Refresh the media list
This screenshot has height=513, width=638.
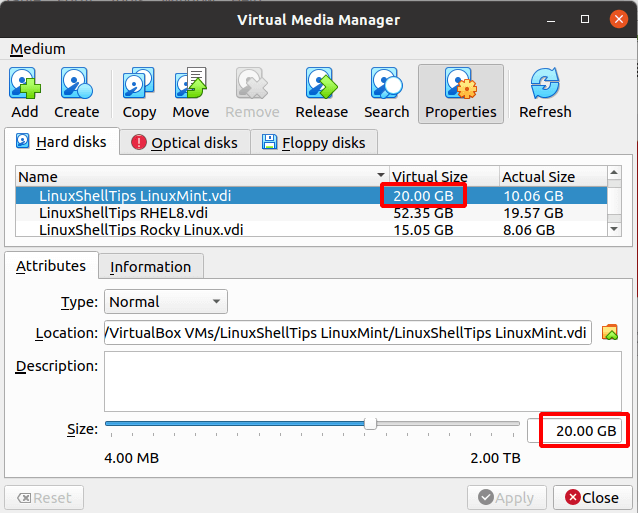545,93
